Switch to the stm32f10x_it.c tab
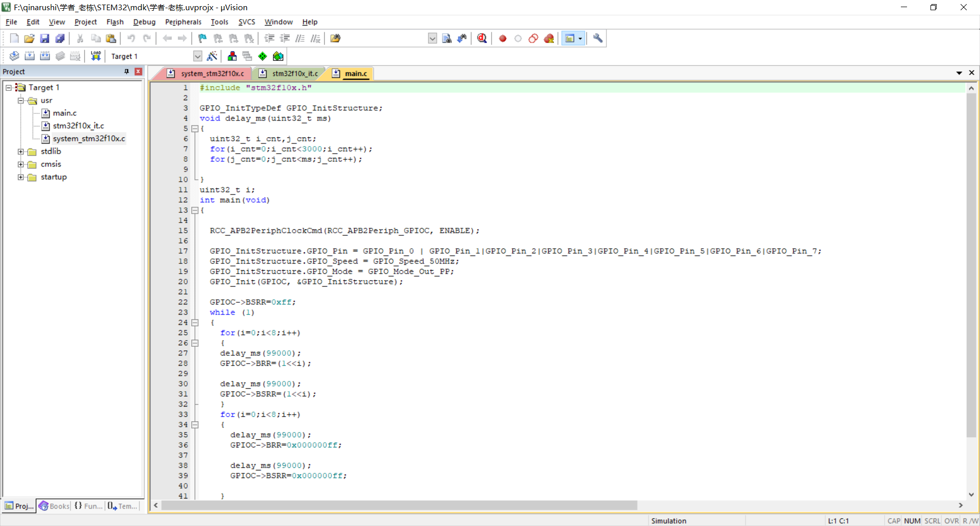The image size is (980, 526). [295, 73]
